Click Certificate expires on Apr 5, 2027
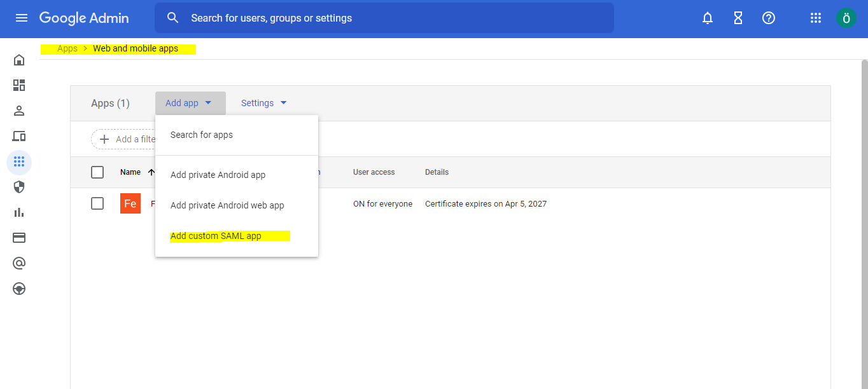 coord(486,204)
